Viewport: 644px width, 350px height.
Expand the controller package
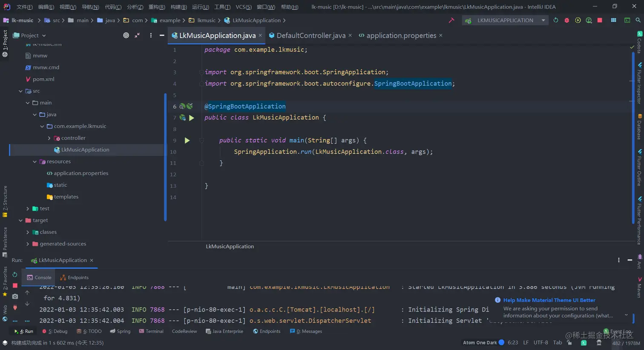(49, 138)
